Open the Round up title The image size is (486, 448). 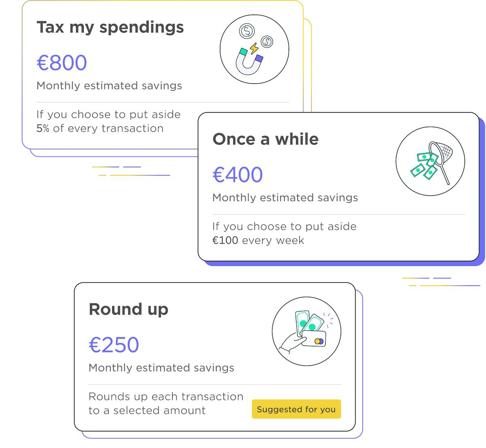pyautogui.click(x=128, y=309)
